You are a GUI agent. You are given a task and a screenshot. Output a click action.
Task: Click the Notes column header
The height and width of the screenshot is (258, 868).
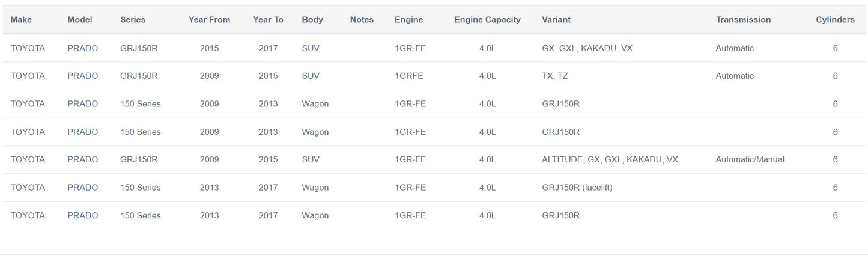click(362, 20)
